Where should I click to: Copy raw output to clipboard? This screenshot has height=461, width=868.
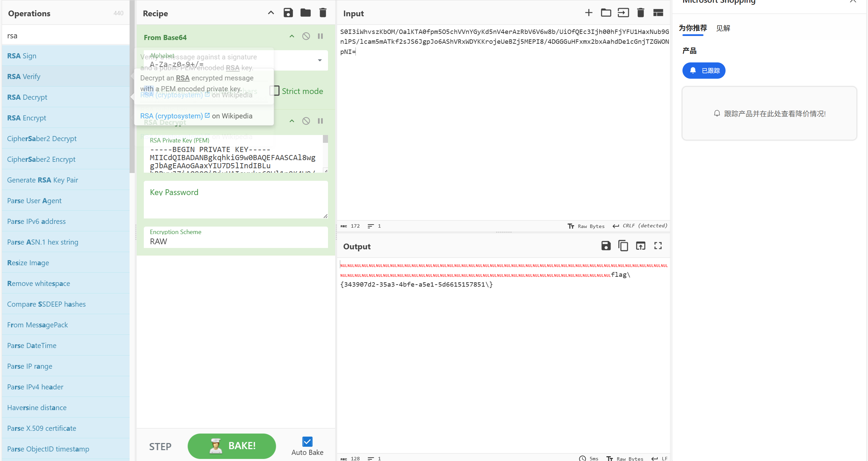click(x=623, y=246)
